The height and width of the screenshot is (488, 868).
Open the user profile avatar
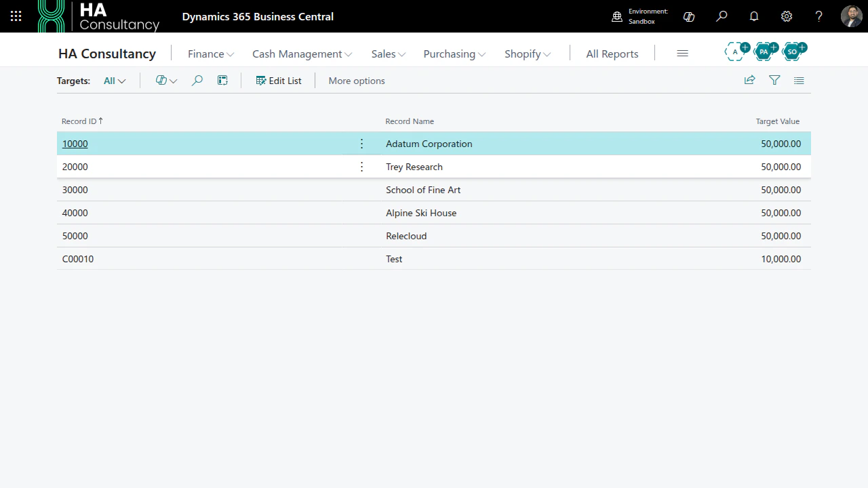[x=852, y=16]
